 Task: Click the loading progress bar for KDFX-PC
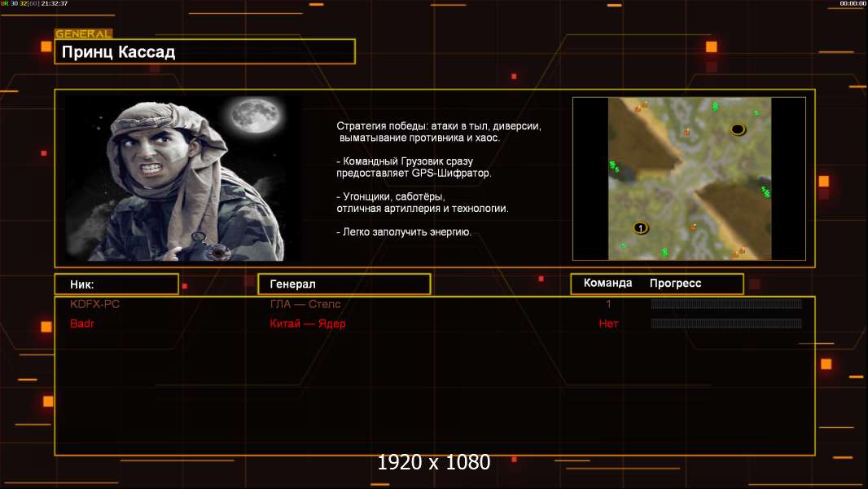click(x=726, y=303)
